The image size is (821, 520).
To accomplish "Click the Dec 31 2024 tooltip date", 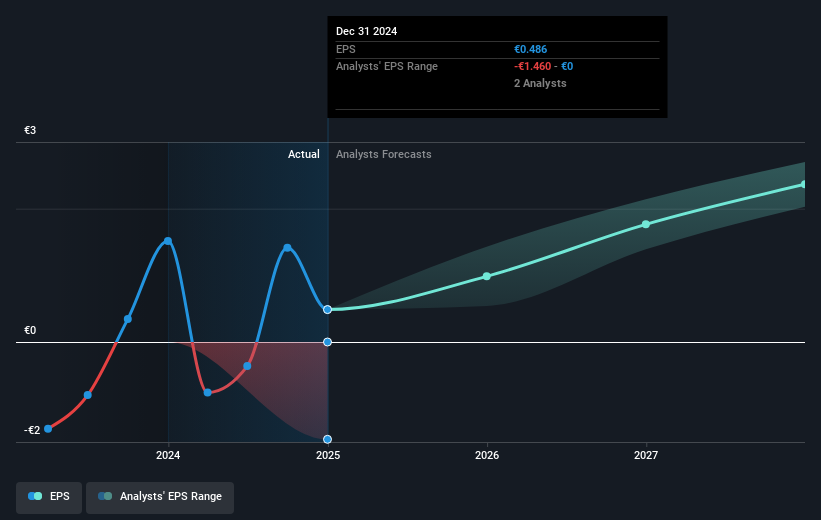I will point(367,31).
